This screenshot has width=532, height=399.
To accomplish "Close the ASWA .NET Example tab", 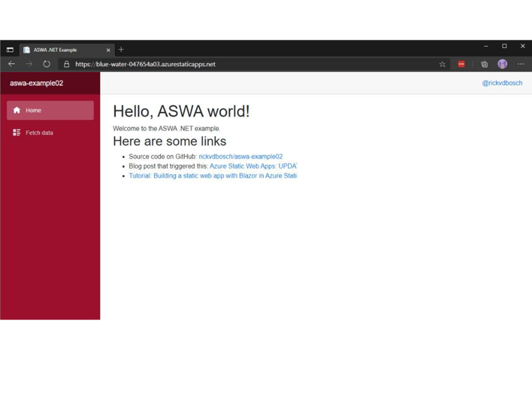I will pos(108,50).
